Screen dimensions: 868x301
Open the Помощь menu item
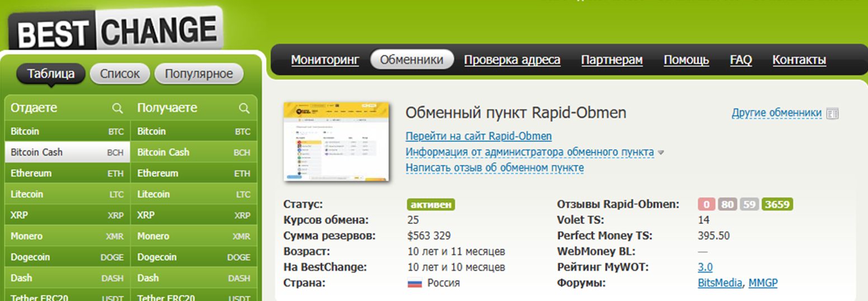(686, 60)
